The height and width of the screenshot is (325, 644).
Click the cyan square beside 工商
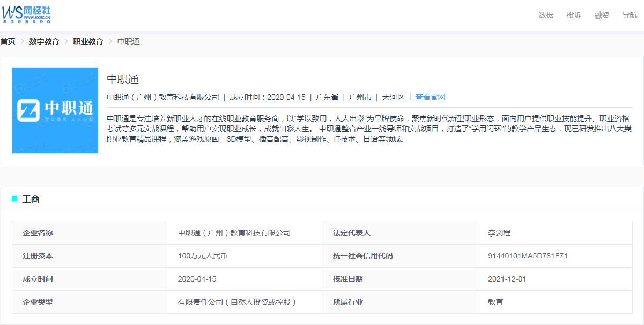pyautogui.click(x=14, y=199)
